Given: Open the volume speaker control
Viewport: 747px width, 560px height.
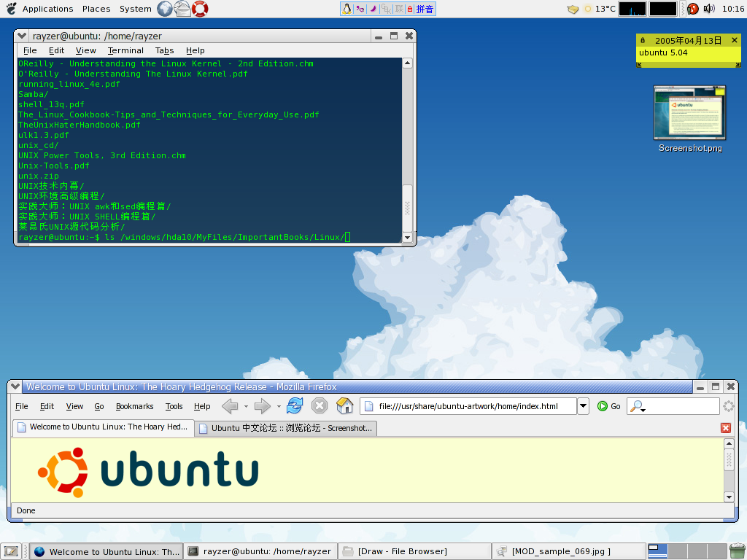Looking at the screenshot, I should 709,9.
